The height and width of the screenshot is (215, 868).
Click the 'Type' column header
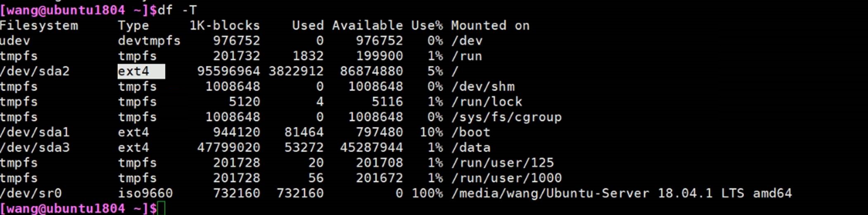tap(133, 26)
